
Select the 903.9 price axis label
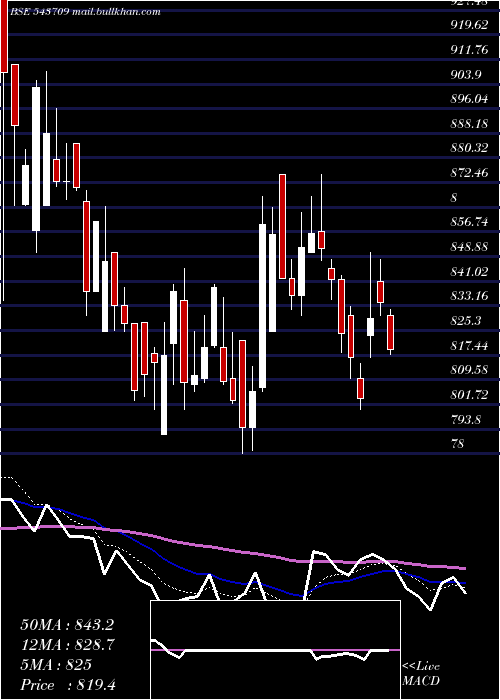466,75
